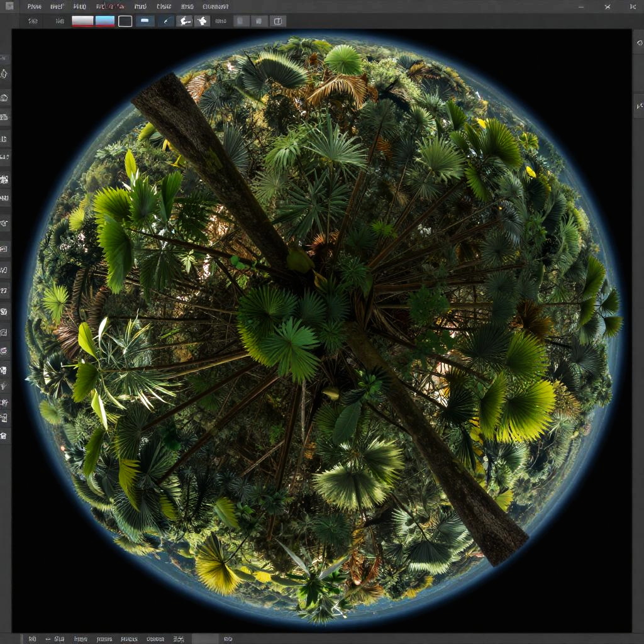Select the first paint splatter brush icon
The height and width of the screenshot is (644, 644).
pyautogui.click(x=184, y=21)
